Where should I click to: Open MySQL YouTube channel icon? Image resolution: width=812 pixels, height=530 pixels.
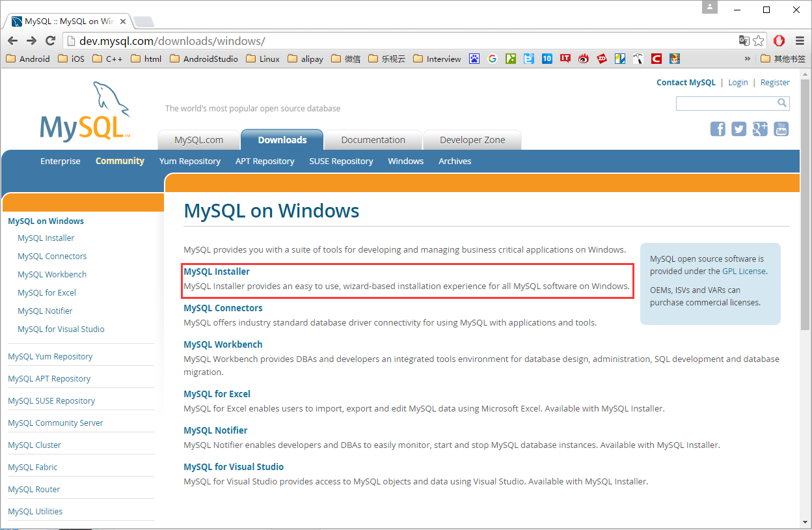(x=781, y=129)
